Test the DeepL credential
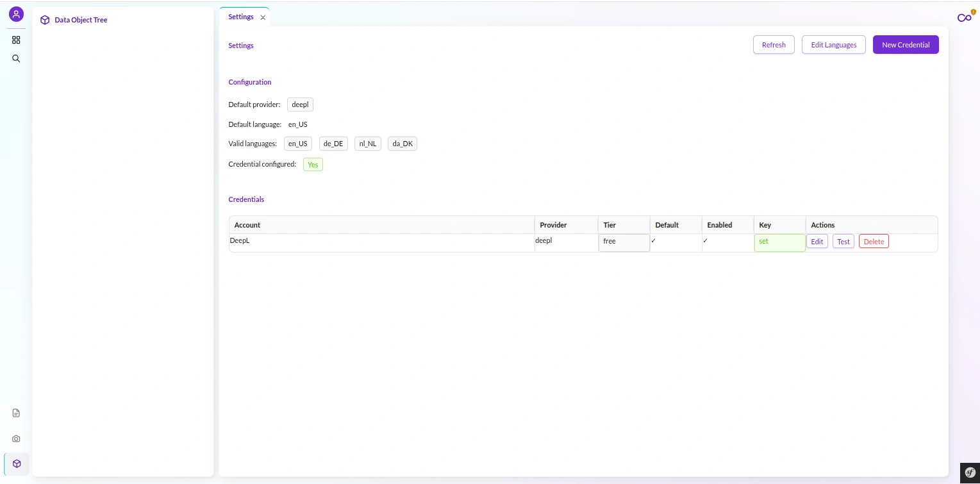The width and height of the screenshot is (980, 484). (x=843, y=242)
